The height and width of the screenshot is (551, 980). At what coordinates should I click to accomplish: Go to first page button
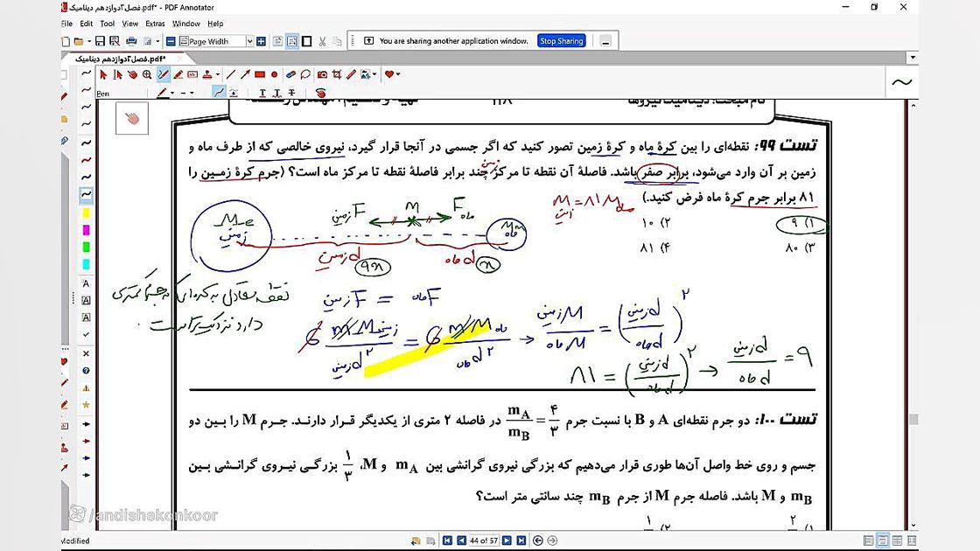(x=447, y=541)
